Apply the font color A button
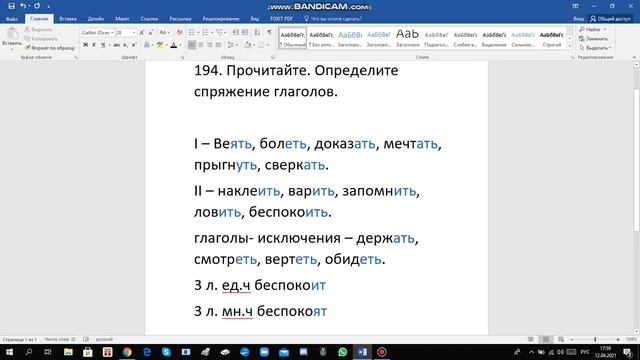640x360 pixels. [x=173, y=45]
